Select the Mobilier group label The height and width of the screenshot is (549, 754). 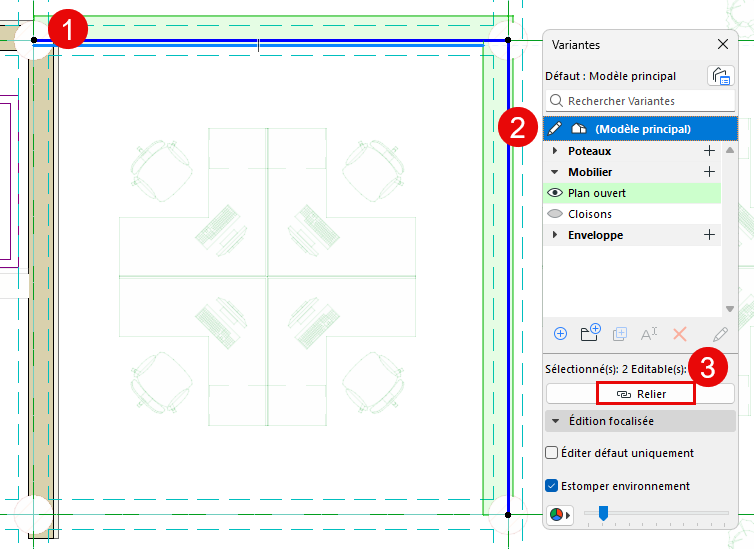click(590, 172)
